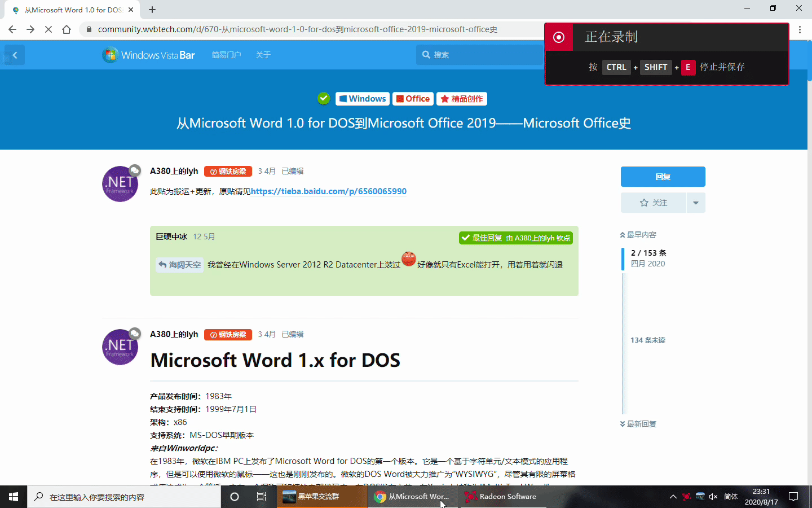Click the muted volume tray icon
This screenshot has height=508, width=812.
713,497
